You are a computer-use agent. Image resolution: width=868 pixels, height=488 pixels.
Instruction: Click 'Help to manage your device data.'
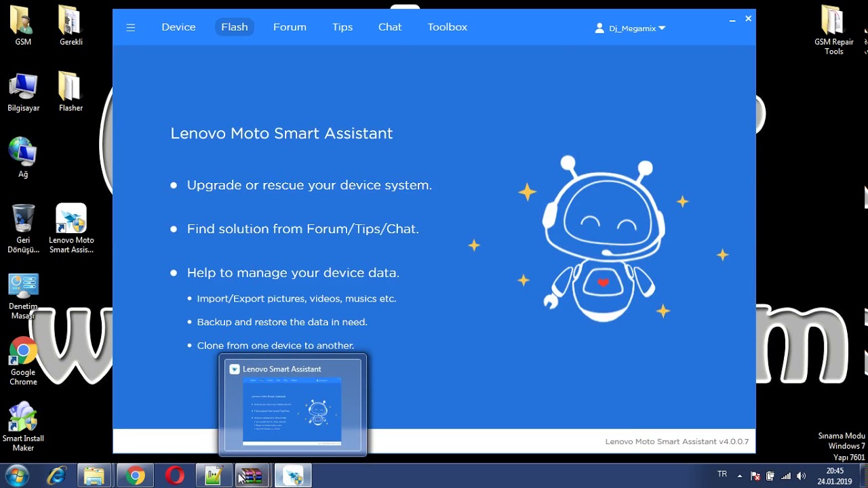pos(293,273)
